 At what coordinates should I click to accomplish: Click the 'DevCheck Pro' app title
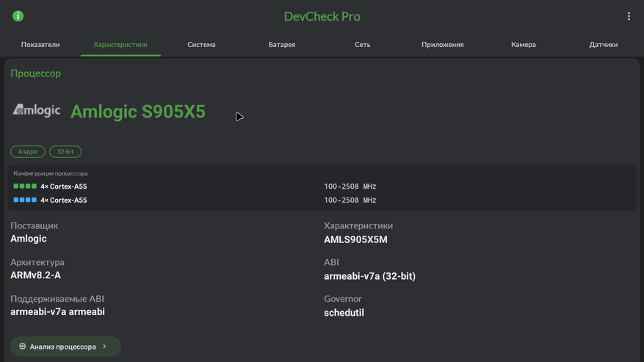tap(322, 16)
